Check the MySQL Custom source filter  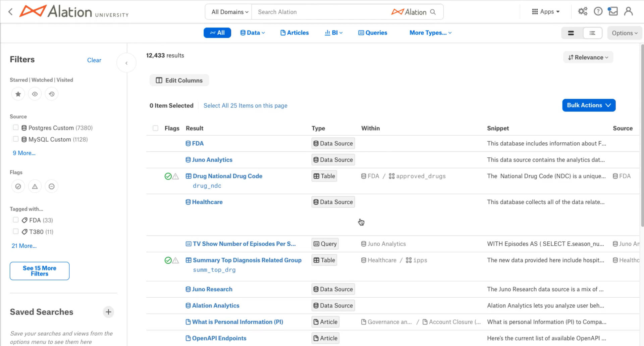(16, 139)
